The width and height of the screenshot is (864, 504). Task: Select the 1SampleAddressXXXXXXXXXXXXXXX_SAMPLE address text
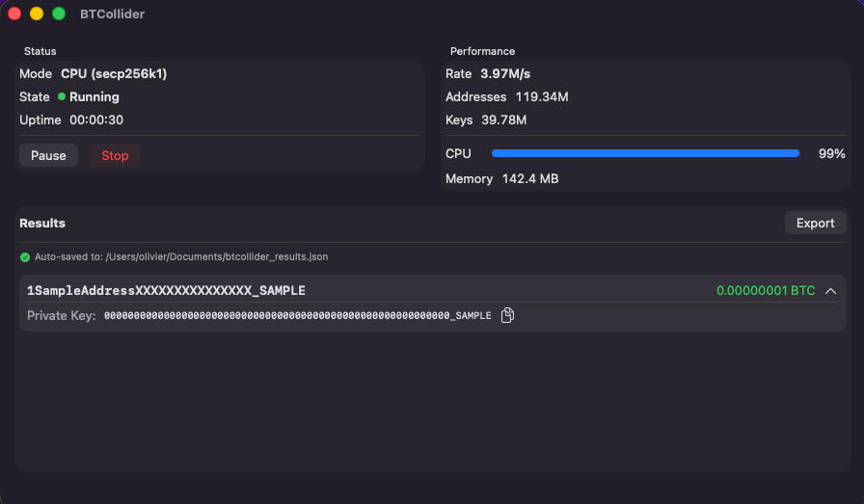pos(166,290)
